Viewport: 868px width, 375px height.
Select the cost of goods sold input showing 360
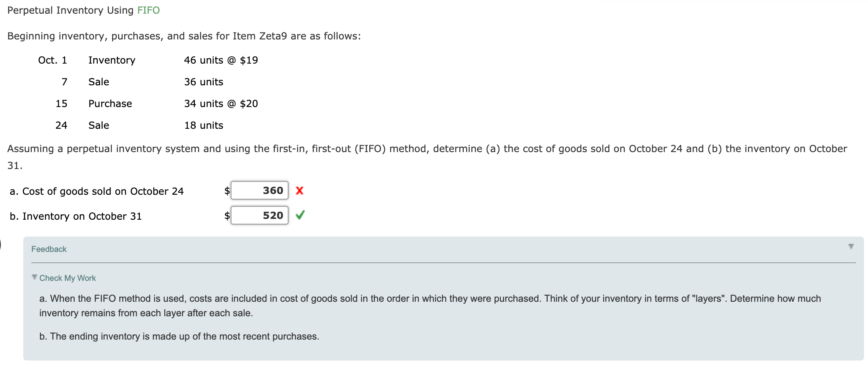259,191
